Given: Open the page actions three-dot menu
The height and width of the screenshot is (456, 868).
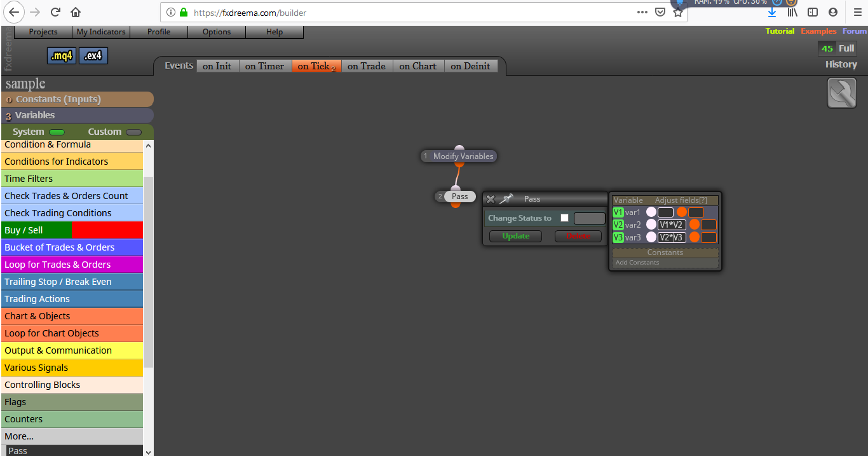Looking at the screenshot, I should (642, 12).
